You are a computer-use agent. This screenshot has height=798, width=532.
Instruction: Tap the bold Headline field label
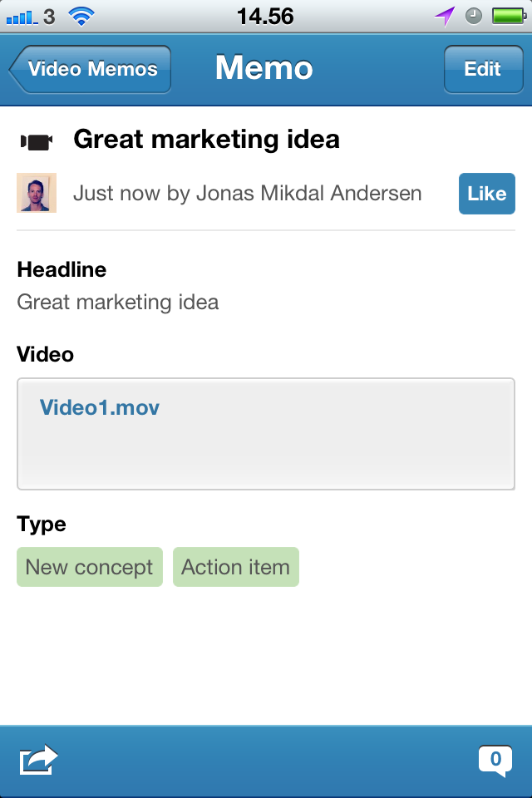click(x=62, y=269)
